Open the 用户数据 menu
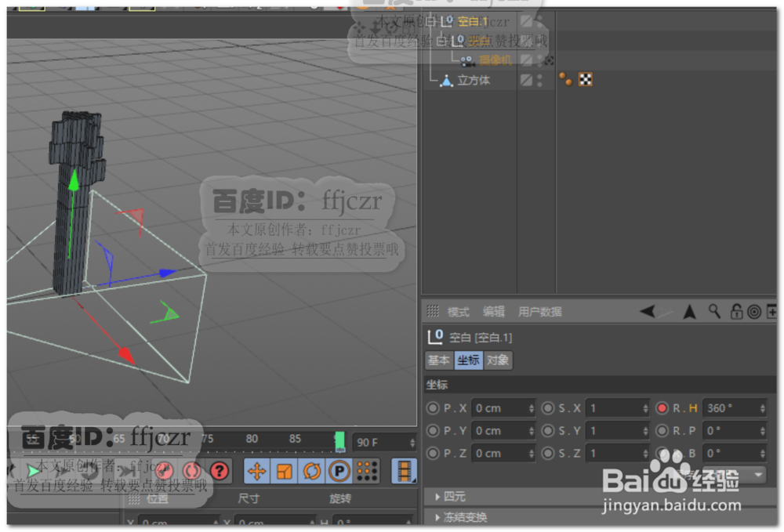This screenshot has height=532, width=784. click(x=539, y=312)
